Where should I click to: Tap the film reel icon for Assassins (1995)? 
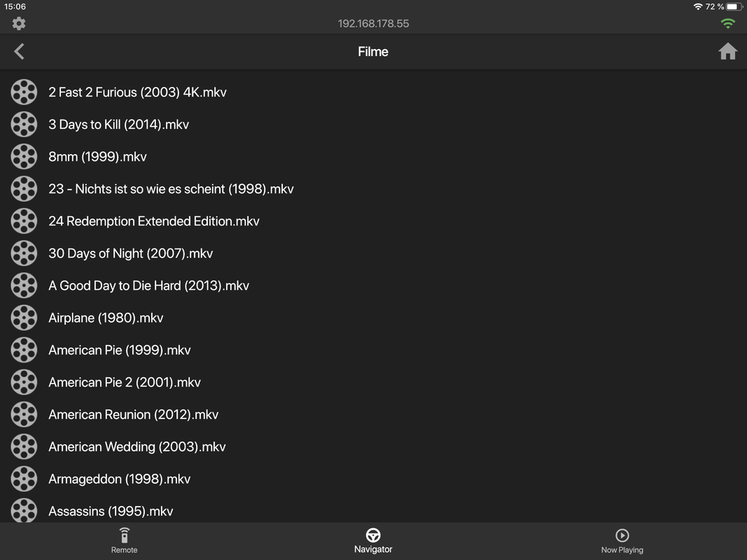pos(24,510)
